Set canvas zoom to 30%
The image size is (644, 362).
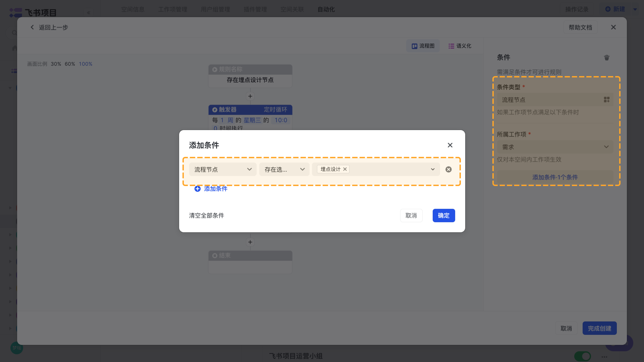(x=56, y=64)
